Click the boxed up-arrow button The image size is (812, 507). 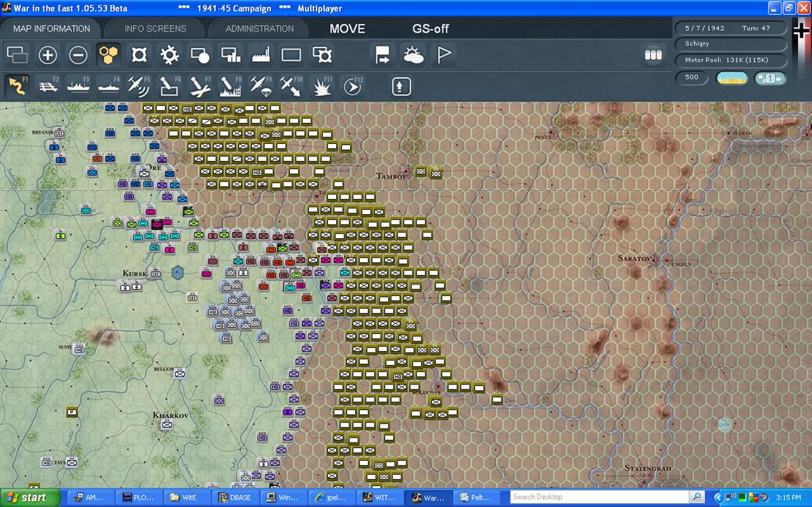click(401, 86)
